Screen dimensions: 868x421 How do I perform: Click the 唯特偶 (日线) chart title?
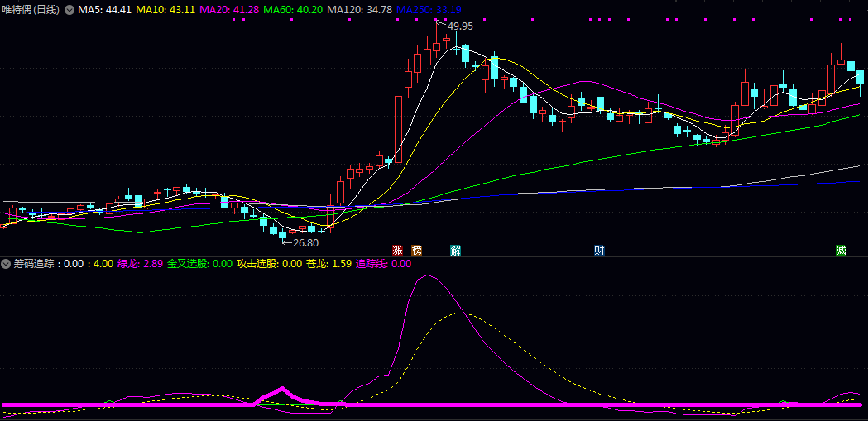tap(31, 10)
